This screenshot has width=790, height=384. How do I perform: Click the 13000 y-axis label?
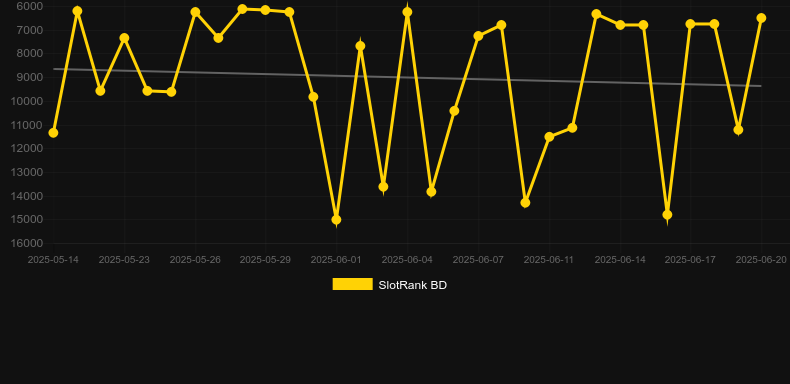[27, 172]
